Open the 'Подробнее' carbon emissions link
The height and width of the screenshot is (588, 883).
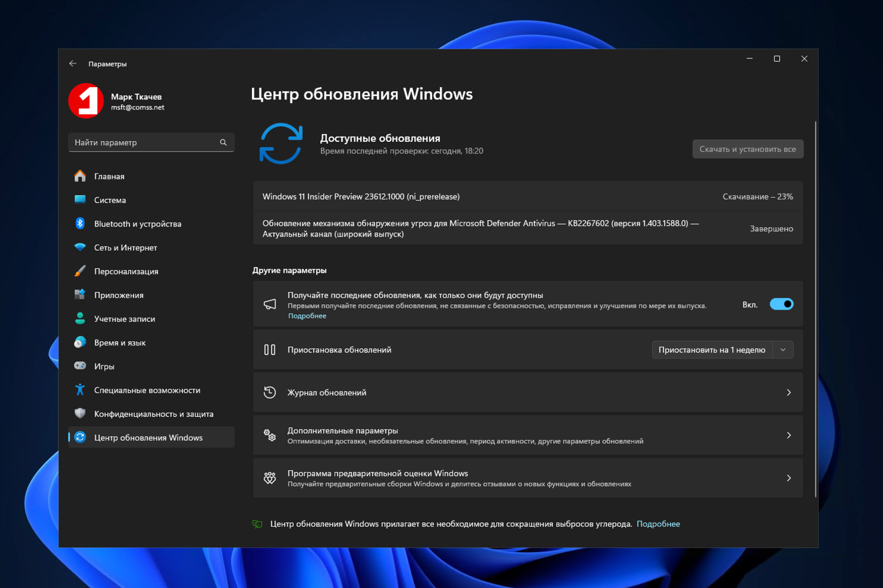tap(658, 524)
